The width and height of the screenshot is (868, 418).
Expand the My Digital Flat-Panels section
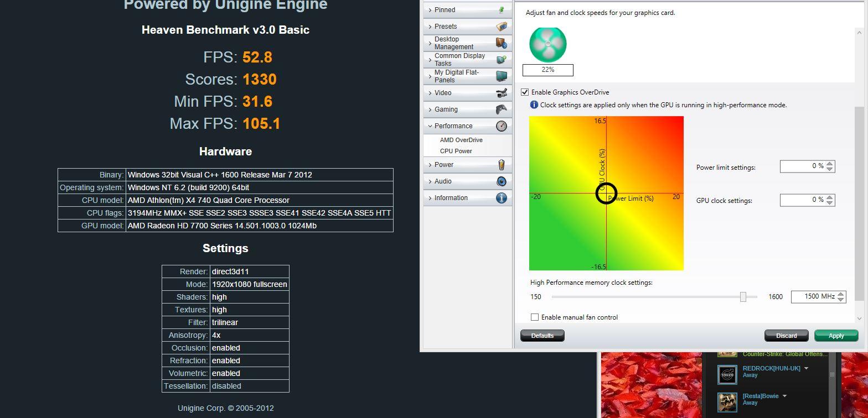430,76
